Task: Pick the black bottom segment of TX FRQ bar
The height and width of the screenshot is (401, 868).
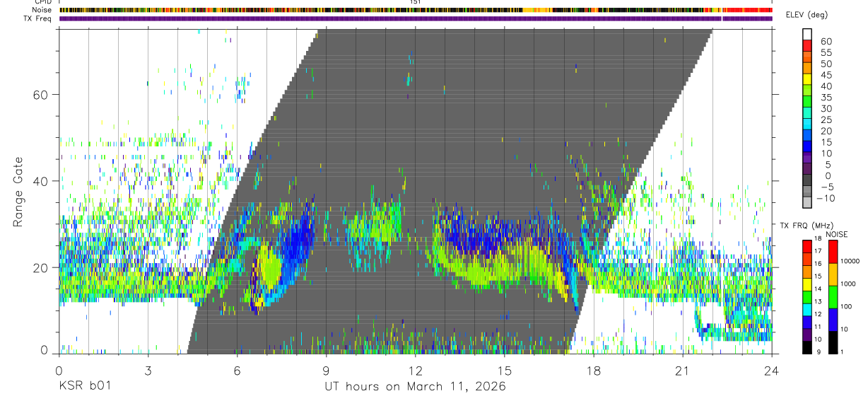Action: (807, 347)
